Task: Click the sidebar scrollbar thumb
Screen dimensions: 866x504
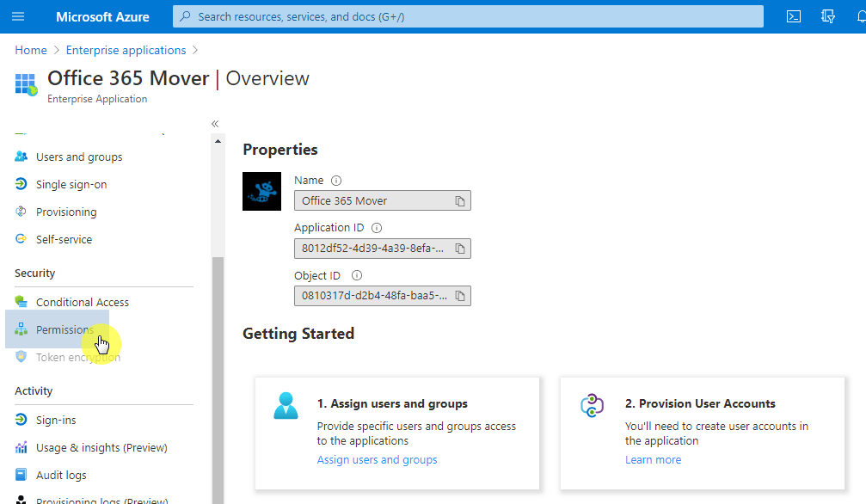Action: pos(218,380)
